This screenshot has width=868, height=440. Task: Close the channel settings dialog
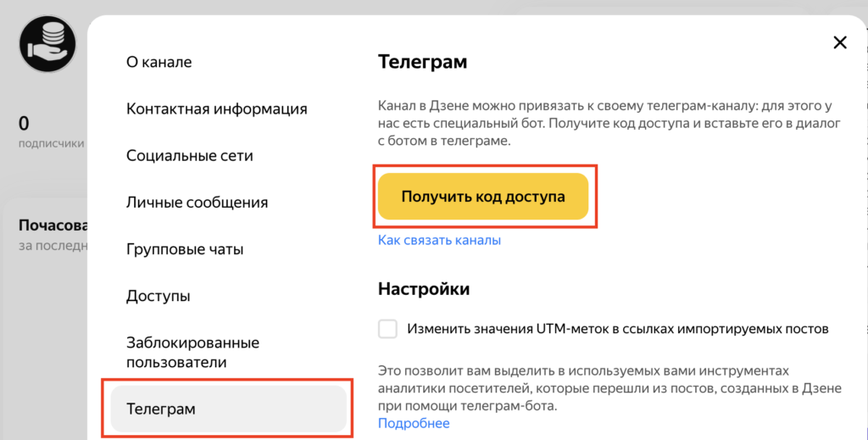[x=840, y=43]
